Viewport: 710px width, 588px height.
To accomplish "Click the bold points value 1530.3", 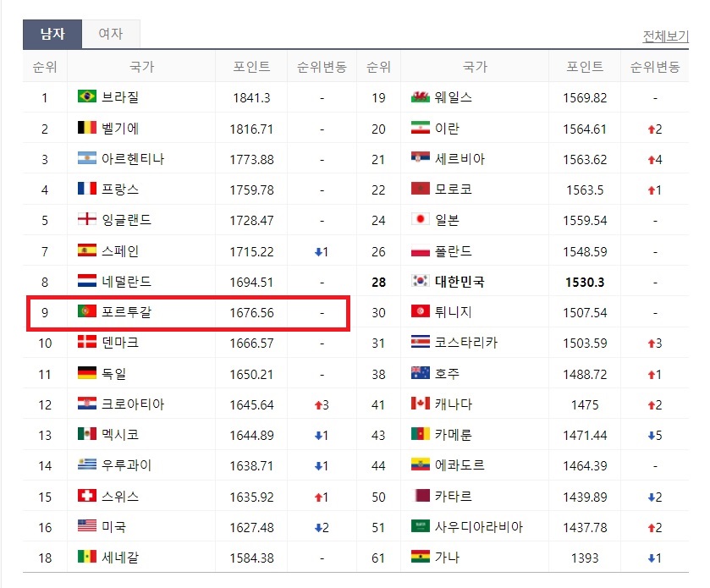I will point(585,283).
